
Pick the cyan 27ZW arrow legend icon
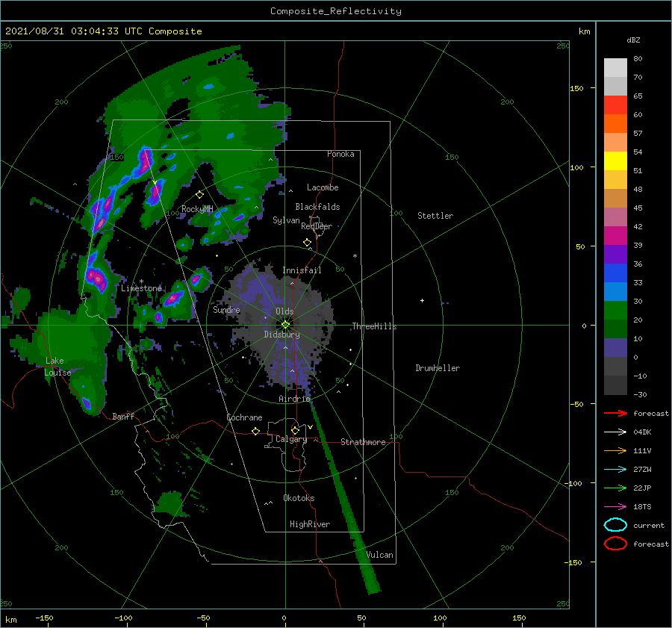click(x=615, y=470)
